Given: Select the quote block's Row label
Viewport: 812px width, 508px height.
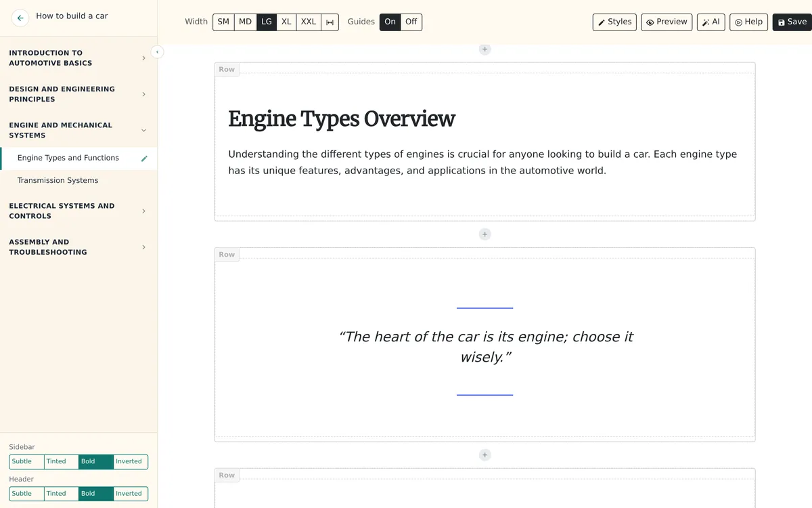Looking at the screenshot, I should click(227, 255).
